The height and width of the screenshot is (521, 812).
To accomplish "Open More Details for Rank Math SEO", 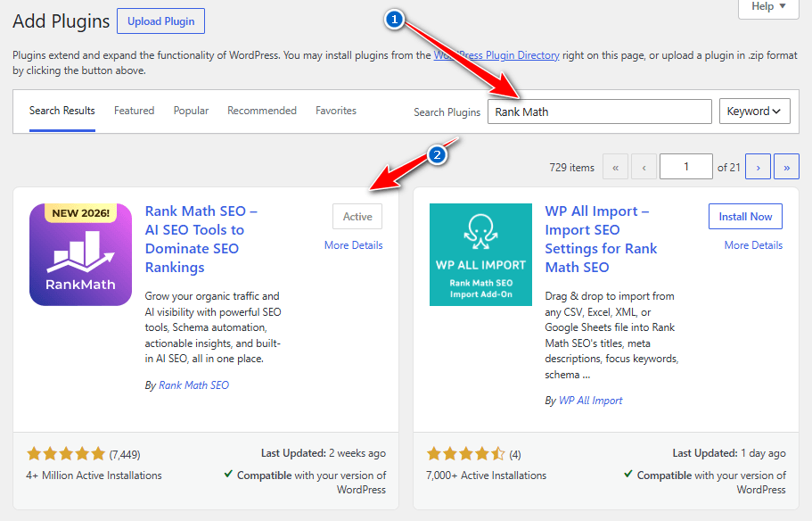I will pos(353,245).
